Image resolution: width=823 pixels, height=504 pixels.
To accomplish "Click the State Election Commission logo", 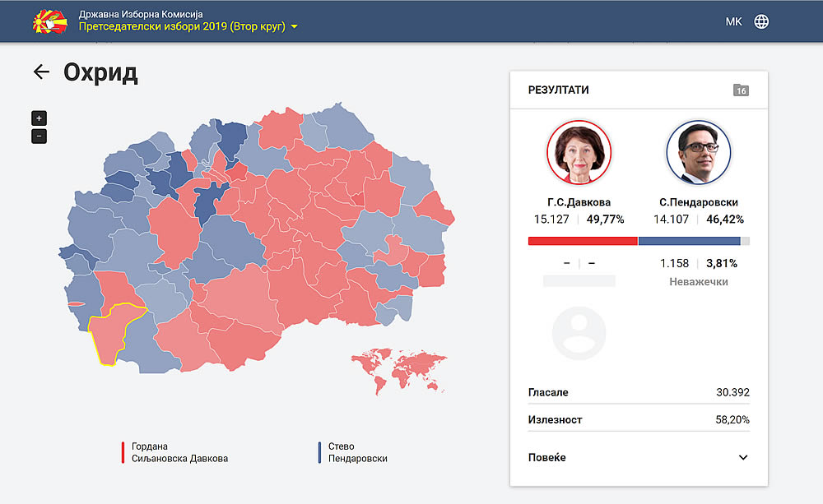I will [49, 22].
